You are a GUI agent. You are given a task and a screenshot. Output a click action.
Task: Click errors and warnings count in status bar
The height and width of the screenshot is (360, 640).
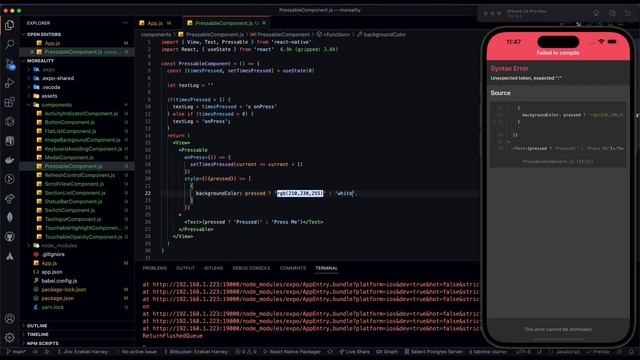tap(246, 351)
